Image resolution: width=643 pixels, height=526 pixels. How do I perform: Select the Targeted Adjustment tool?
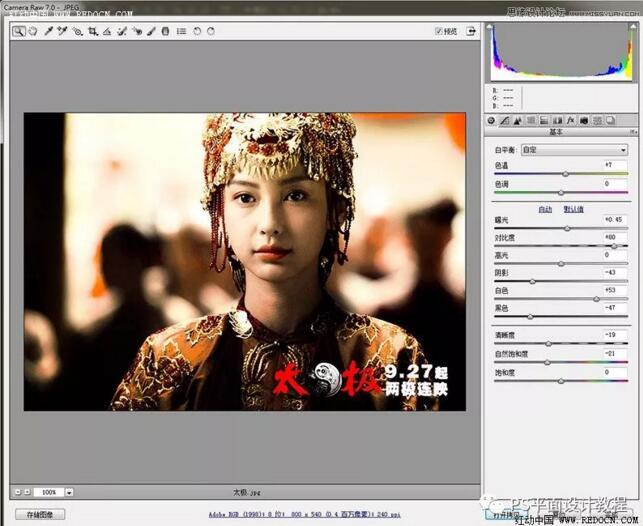pos(78,31)
